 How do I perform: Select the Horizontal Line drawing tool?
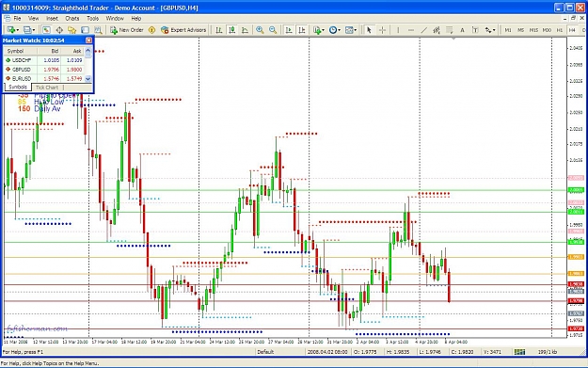[x=411, y=30]
